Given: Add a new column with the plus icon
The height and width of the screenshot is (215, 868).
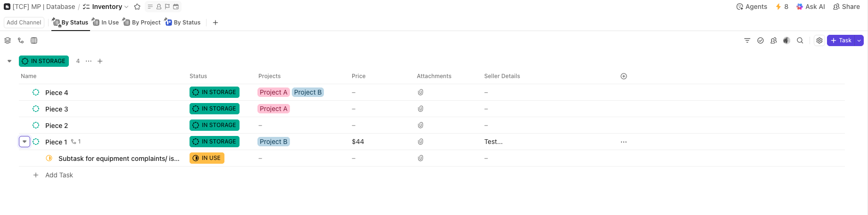Looking at the screenshot, I should [x=624, y=76].
